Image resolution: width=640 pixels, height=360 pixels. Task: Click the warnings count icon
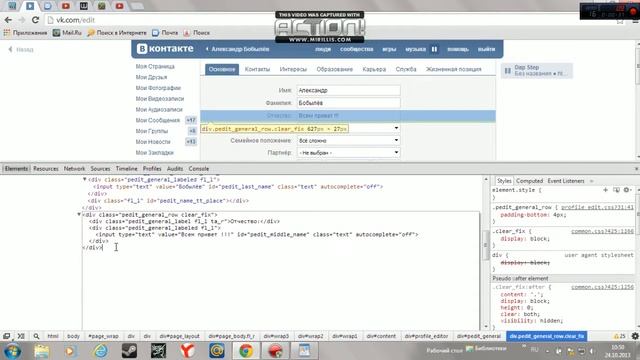click(x=620, y=336)
